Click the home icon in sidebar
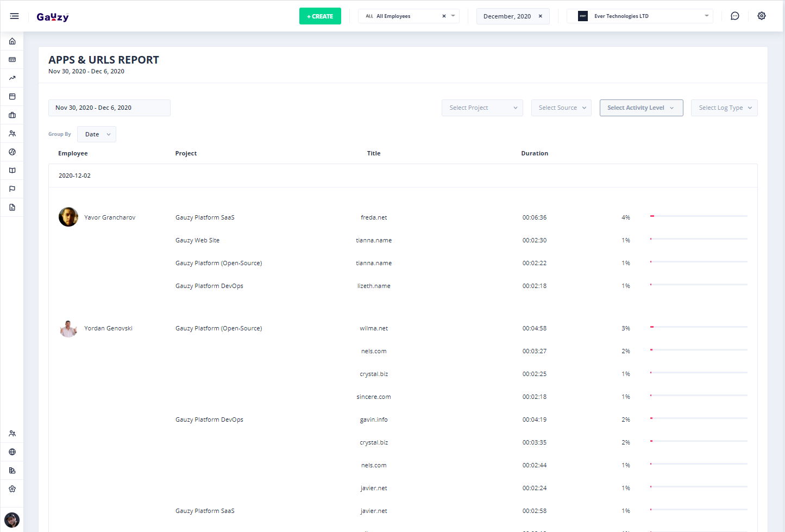Screen dimensions: 785x532 [x=12, y=41]
